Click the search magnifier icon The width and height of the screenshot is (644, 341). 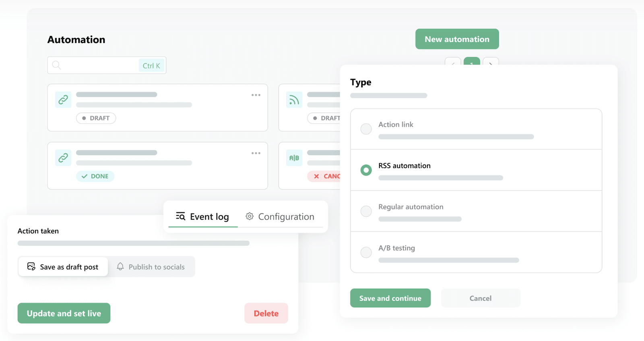point(56,65)
